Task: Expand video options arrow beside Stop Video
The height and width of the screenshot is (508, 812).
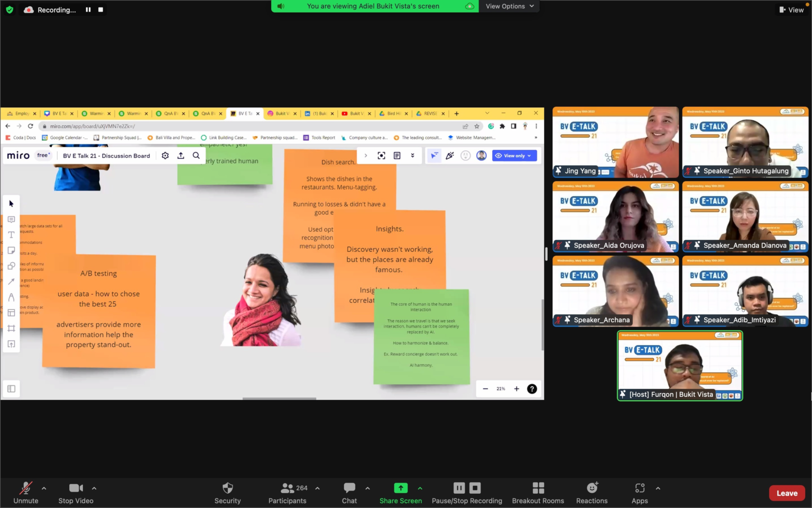Action: 94,488
